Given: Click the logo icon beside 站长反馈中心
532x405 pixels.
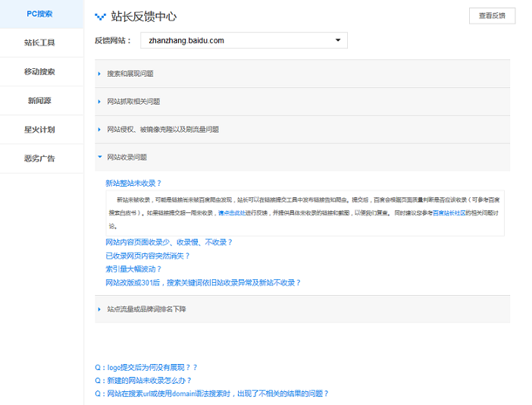Looking at the screenshot, I should pyautogui.click(x=100, y=16).
